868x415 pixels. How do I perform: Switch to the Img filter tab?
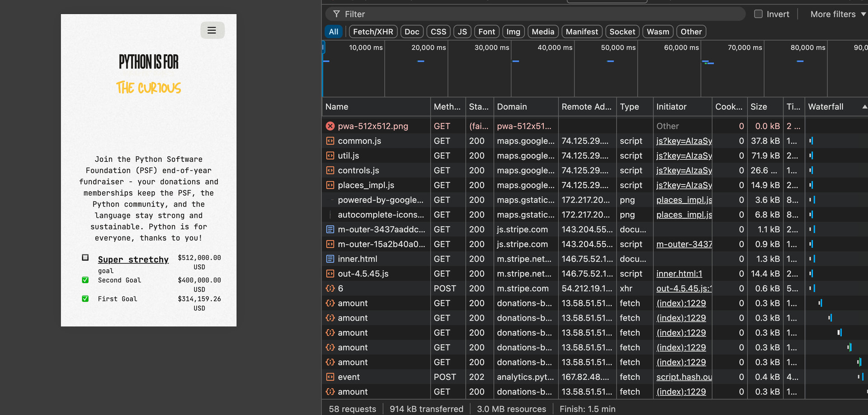click(x=513, y=32)
